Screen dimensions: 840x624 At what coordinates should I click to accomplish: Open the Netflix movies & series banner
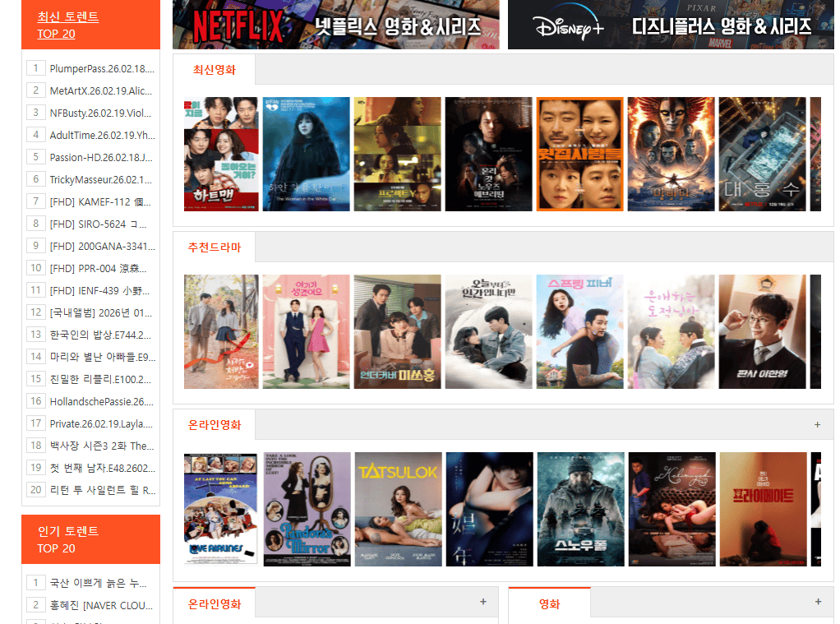tap(336, 25)
